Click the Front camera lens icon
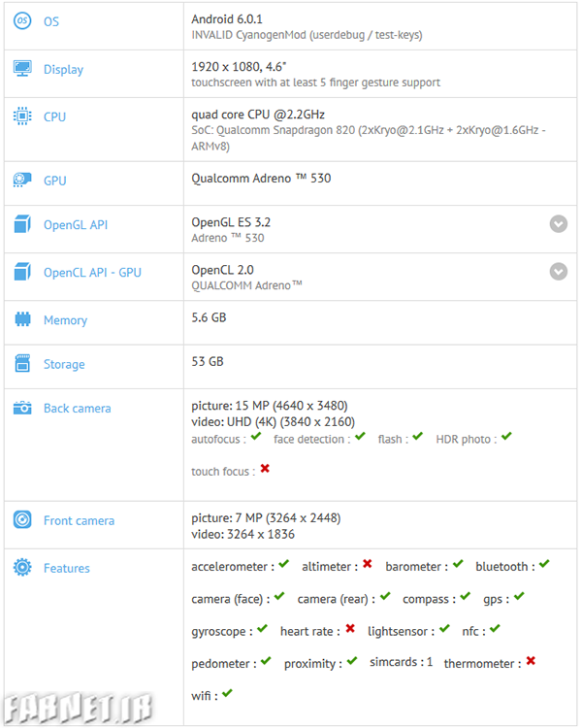 coord(22,520)
